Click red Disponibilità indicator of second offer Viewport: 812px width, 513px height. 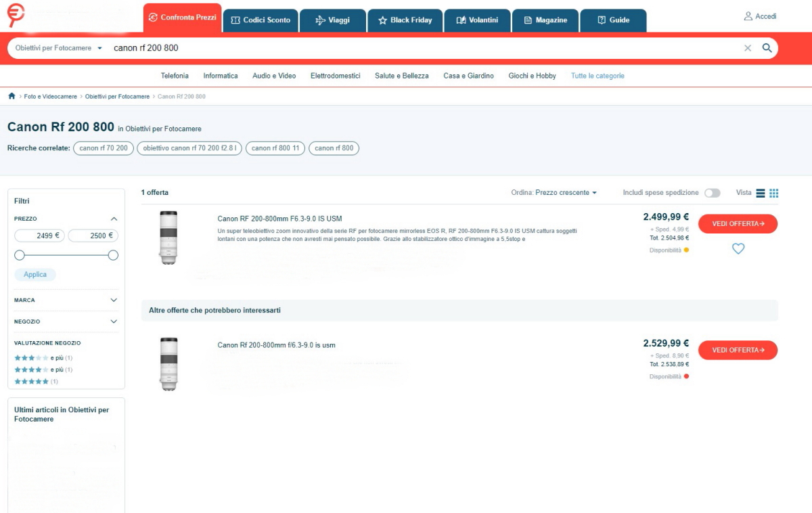click(686, 376)
